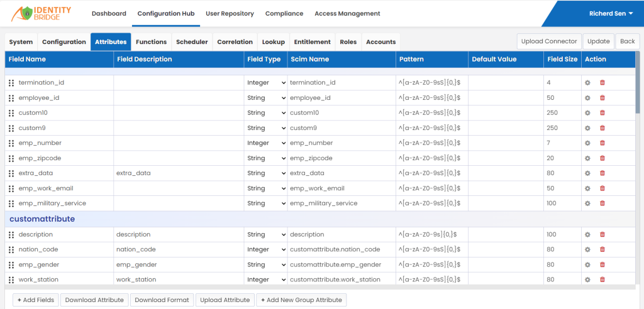The height and width of the screenshot is (309, 644).
Task: Delete the nation_code field
Action: (602, 249)
